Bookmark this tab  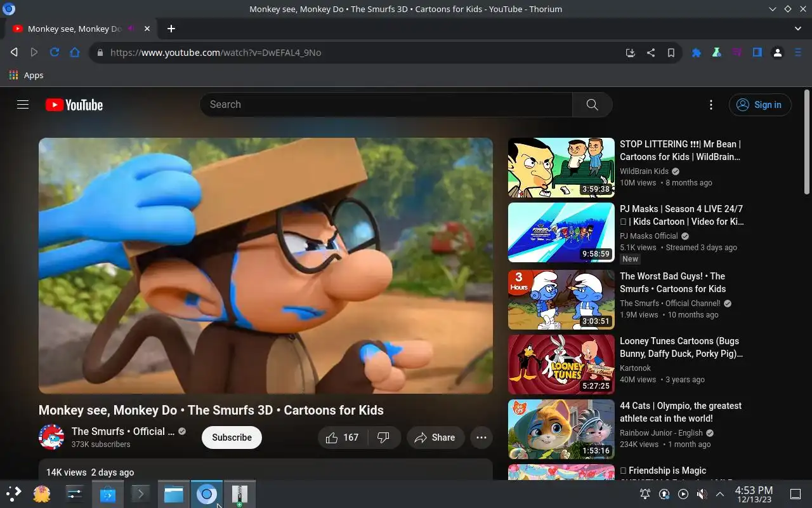671,53
